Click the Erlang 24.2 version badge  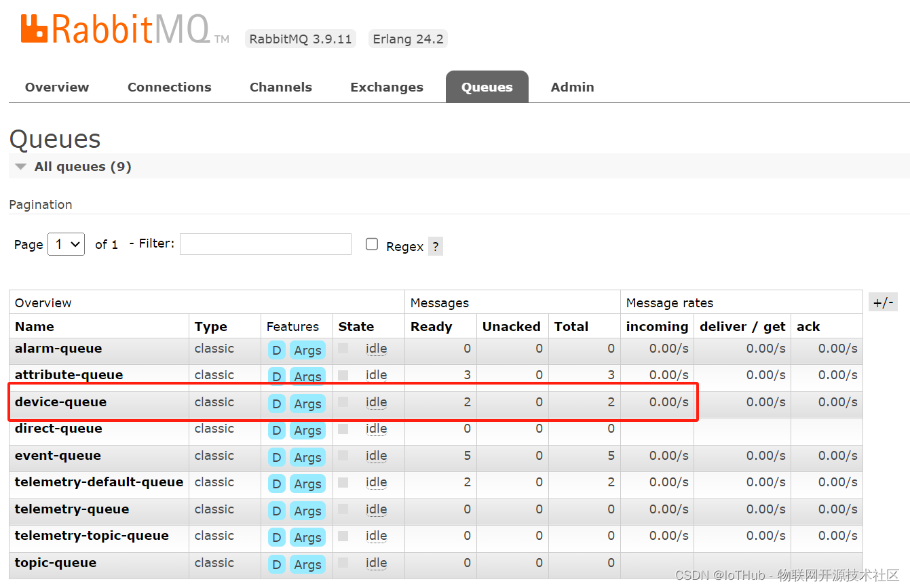408,39
